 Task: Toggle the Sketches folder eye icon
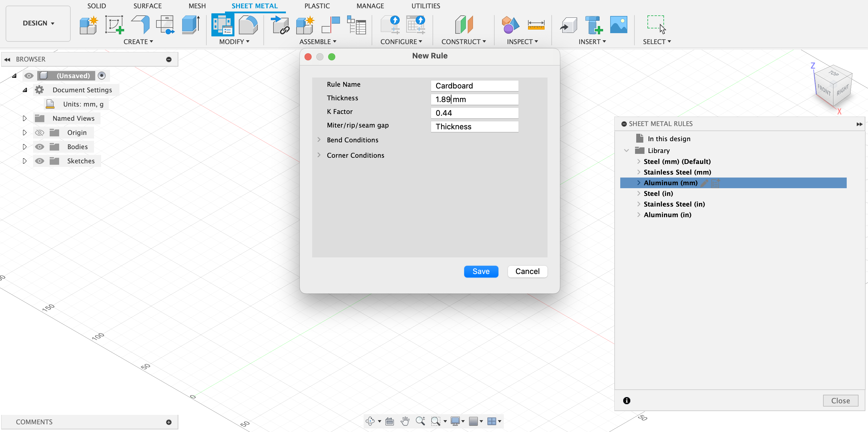pyautogui.click(x=40, y=161)
